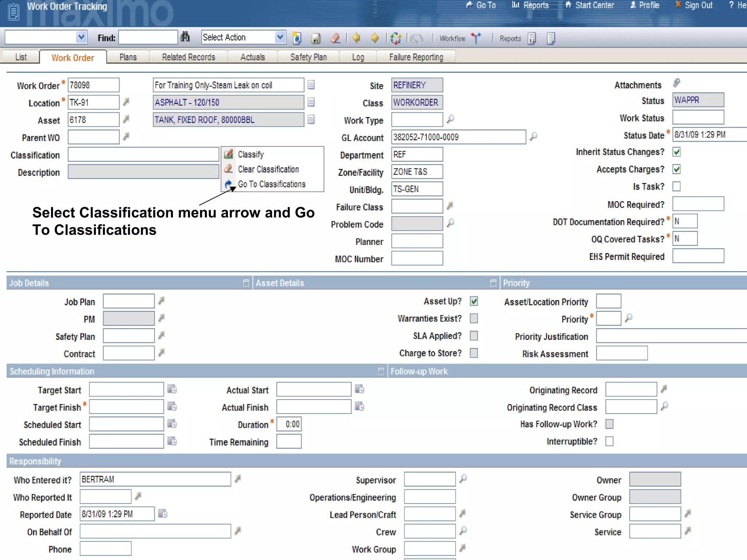Viewport: 747px width, 560px height.
Task: Return to the Start Center
Action: click(590, 5)
